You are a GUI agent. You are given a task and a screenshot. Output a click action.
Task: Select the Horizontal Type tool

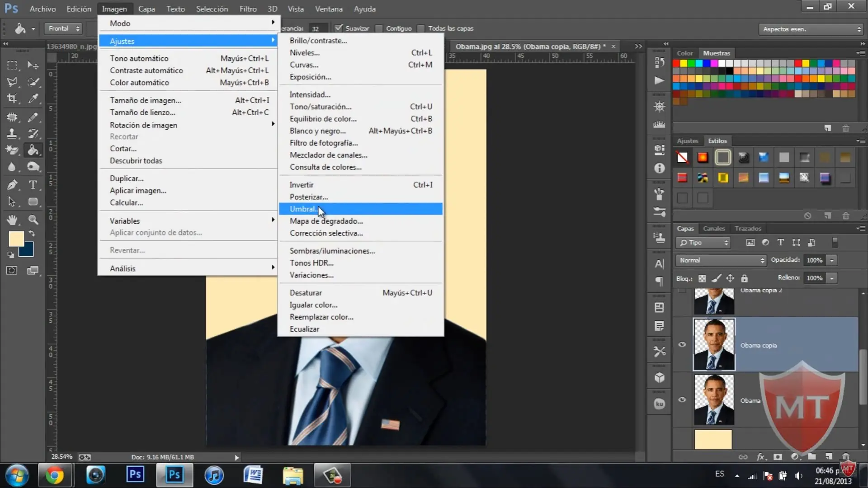[33, 185]
